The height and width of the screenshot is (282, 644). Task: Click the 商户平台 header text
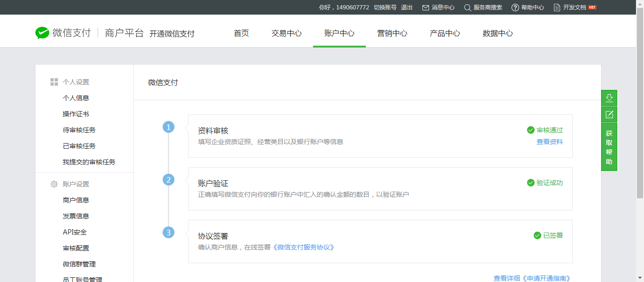point(124,33)
